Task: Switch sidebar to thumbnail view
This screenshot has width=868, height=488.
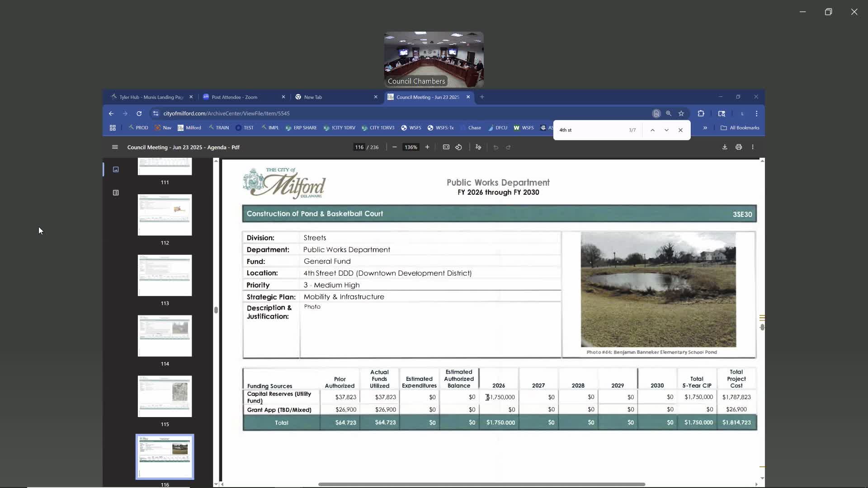Action: 116,169
